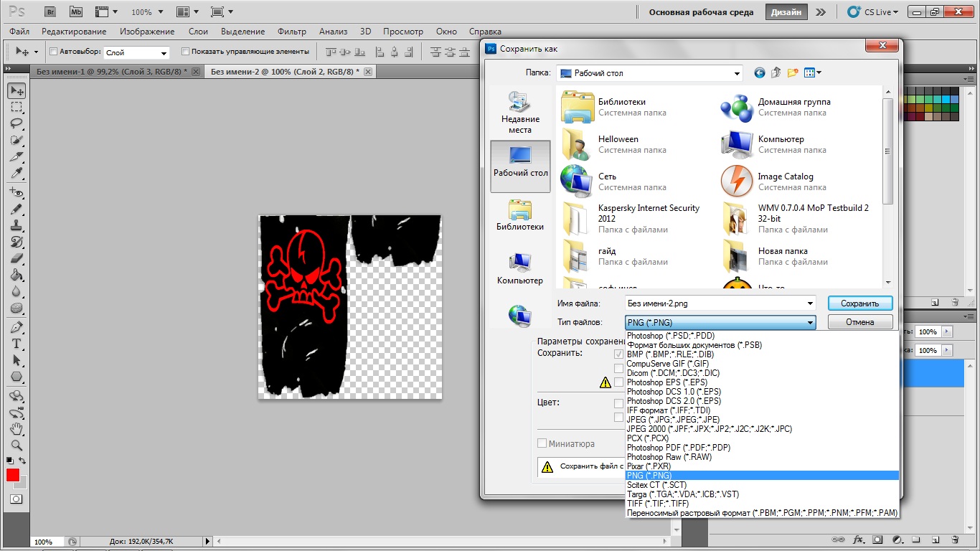Image resolution: width=980 pixels, height=551 pixels.
Task: Choose JPEG format from the file type list
Action: click(673, 420)
